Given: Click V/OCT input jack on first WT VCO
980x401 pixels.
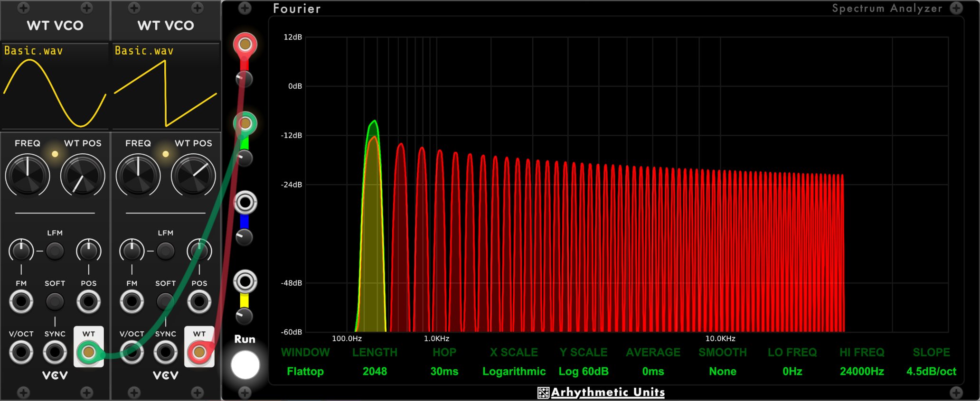Looking at the screenshot, I should tap(21, 352).
